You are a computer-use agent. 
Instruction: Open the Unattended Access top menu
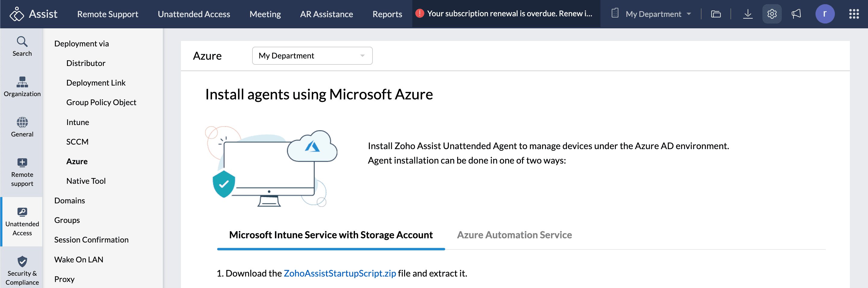tap(194, 14)
